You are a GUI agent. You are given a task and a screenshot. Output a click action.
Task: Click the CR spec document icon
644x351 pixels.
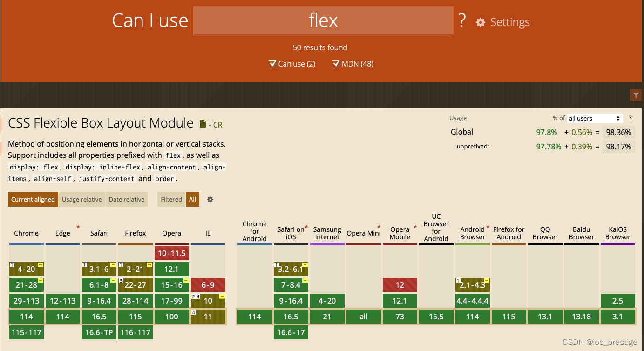tap(203, 124)
